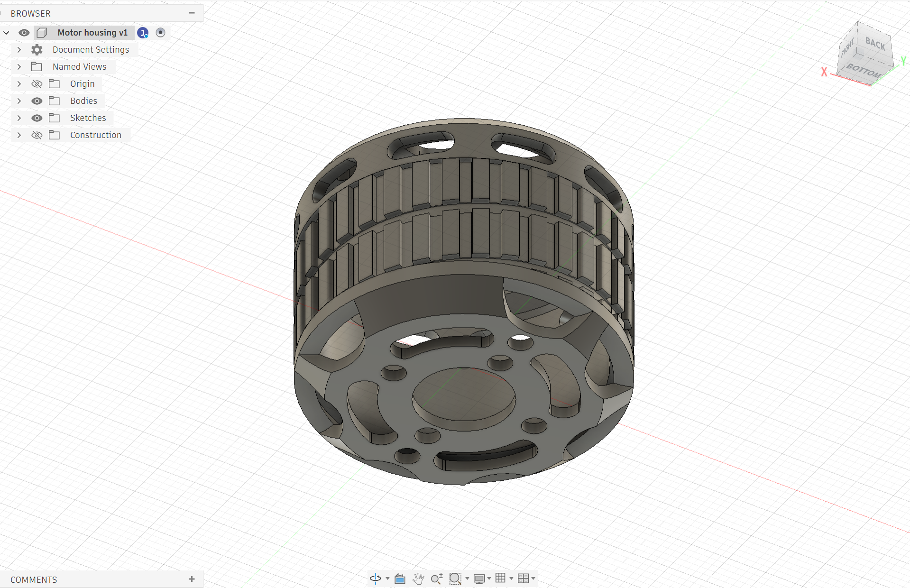Image resolution: width=910 pixels, height=588 pixels.
Task: Expand the COMMENTS panel with plus button
Action: (192, 579)
